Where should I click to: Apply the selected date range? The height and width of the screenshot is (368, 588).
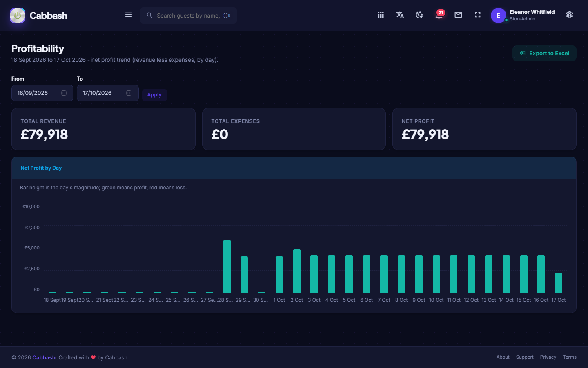[x=154, y=95]
